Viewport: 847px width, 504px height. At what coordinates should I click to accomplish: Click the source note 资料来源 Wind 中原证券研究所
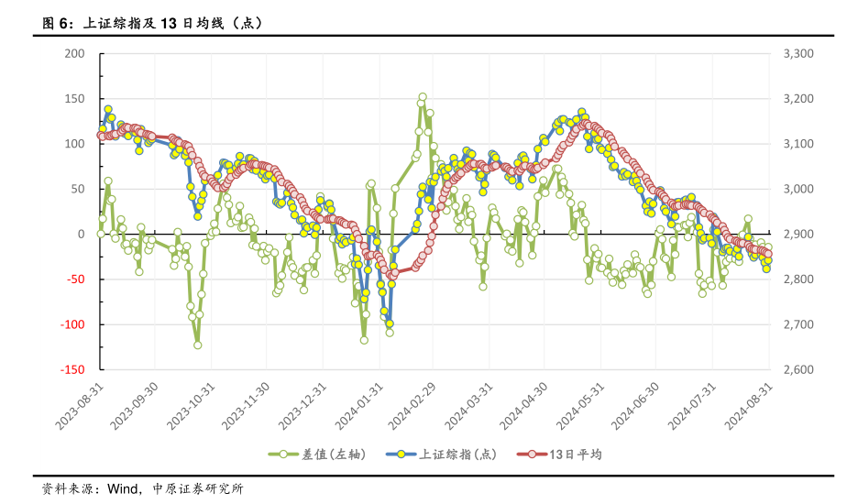point(142,488)
